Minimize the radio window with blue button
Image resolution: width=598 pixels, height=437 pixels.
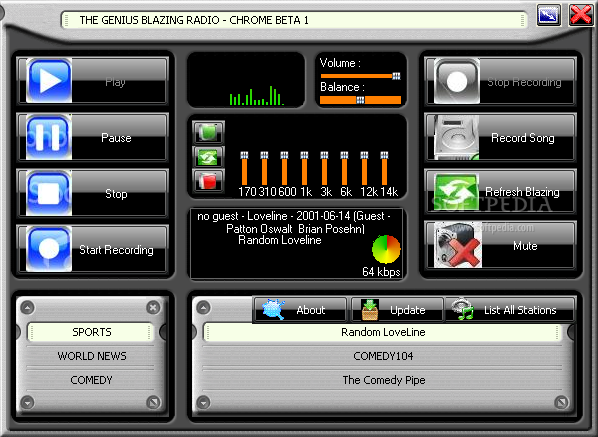(x=549, y=15)
